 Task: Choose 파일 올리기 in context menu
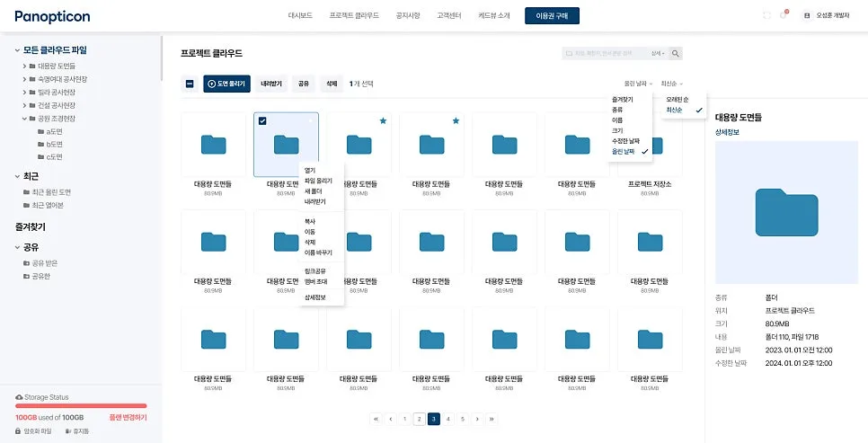318,182
